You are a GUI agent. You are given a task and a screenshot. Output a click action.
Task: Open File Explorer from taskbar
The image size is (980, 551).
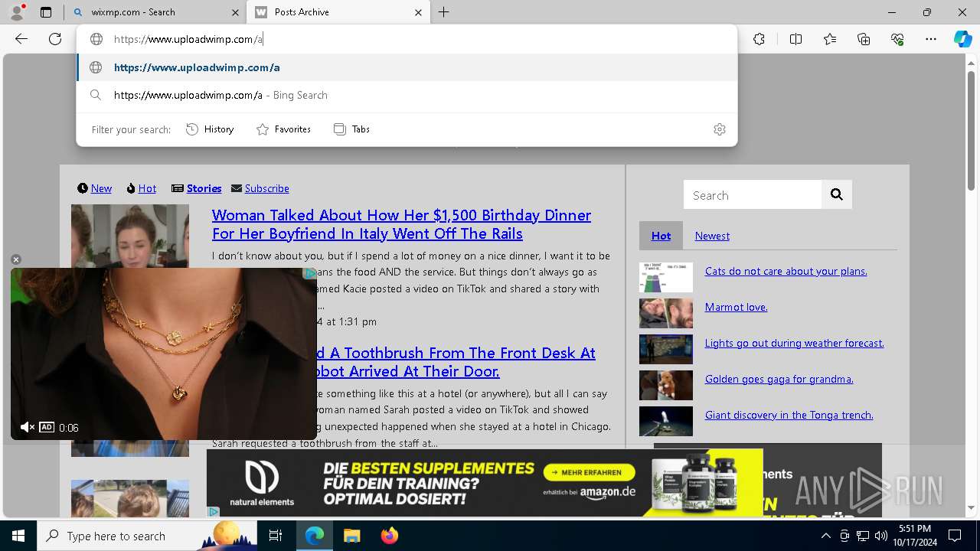352,536
